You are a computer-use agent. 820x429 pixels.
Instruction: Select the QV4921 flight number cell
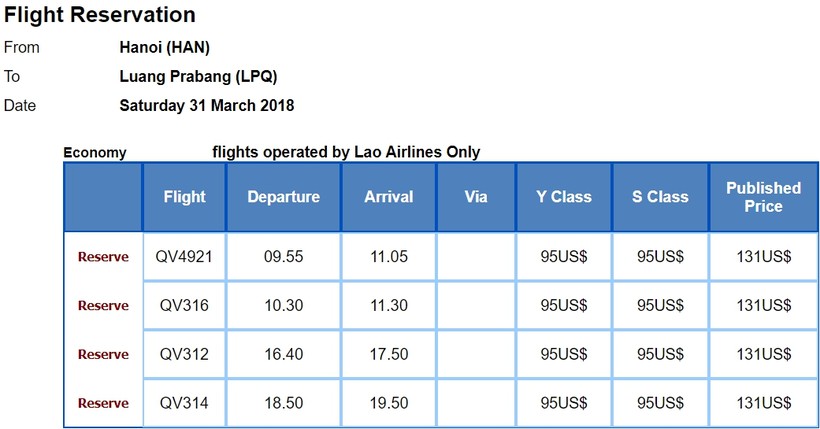(x=184, y=257)
